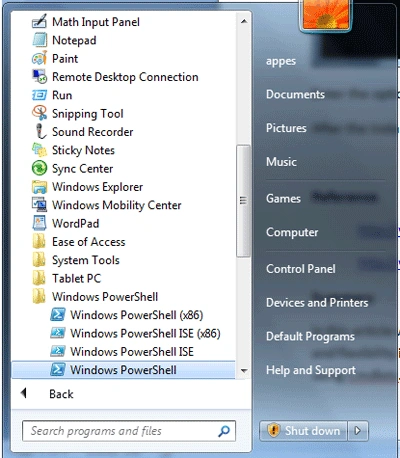Click the Sound Recorder microphone icon
The image size is (400, 458).
[40, 132]
